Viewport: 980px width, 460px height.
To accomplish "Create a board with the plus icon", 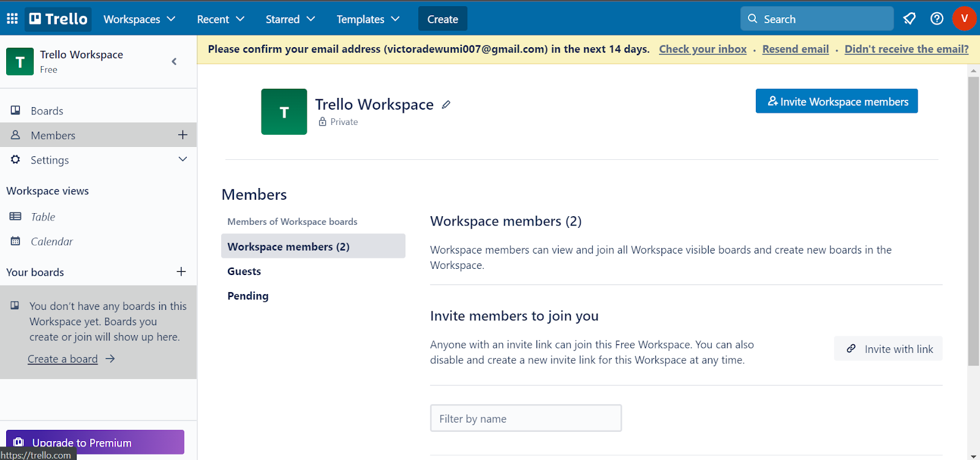I will [181, 271].
